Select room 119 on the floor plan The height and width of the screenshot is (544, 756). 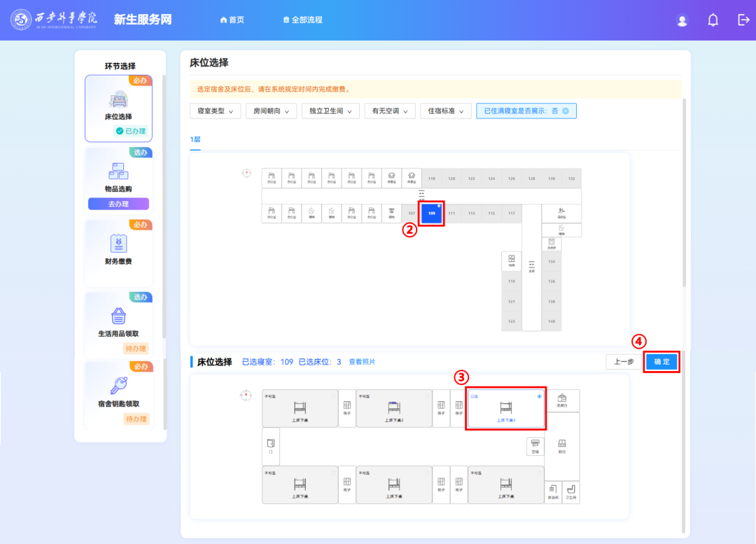512,281
